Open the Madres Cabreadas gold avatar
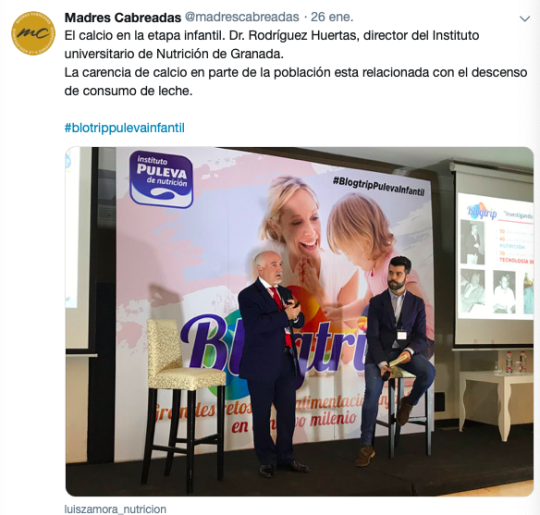 (x=33, y=33)
